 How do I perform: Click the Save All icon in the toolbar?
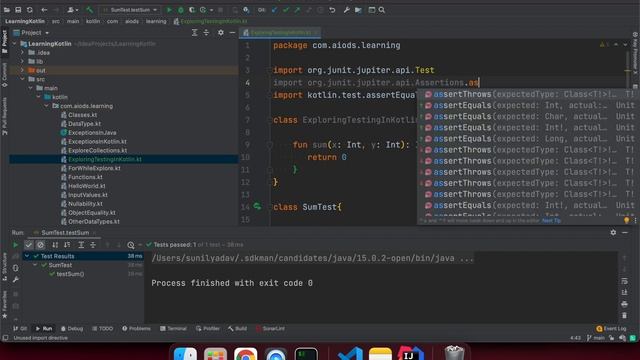point(18,10)
